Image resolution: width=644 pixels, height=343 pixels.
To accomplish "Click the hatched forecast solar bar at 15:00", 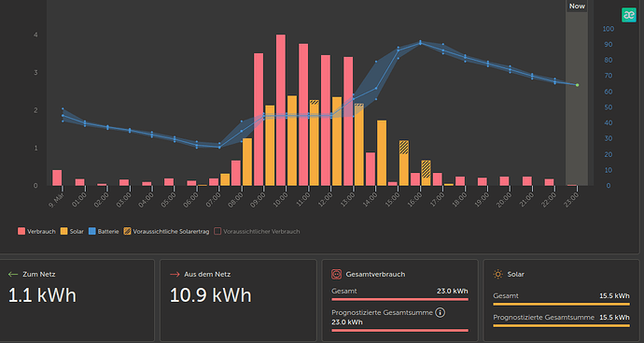I will pos(404,148).
